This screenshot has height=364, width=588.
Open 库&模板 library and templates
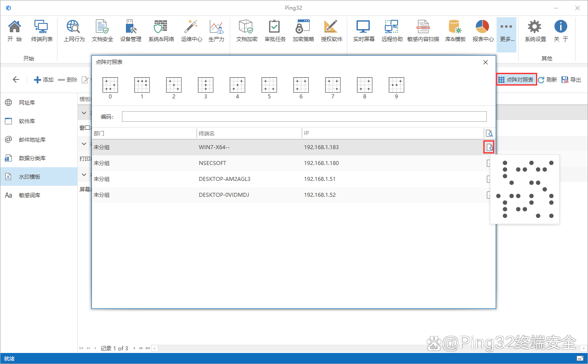pos(455,31)
